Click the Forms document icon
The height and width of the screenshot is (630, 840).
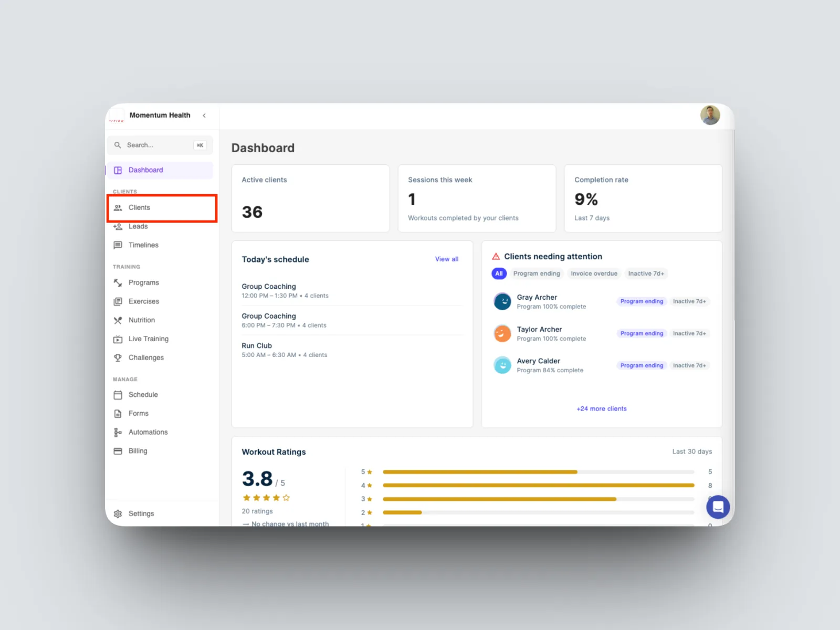click(x=118, y=414)
